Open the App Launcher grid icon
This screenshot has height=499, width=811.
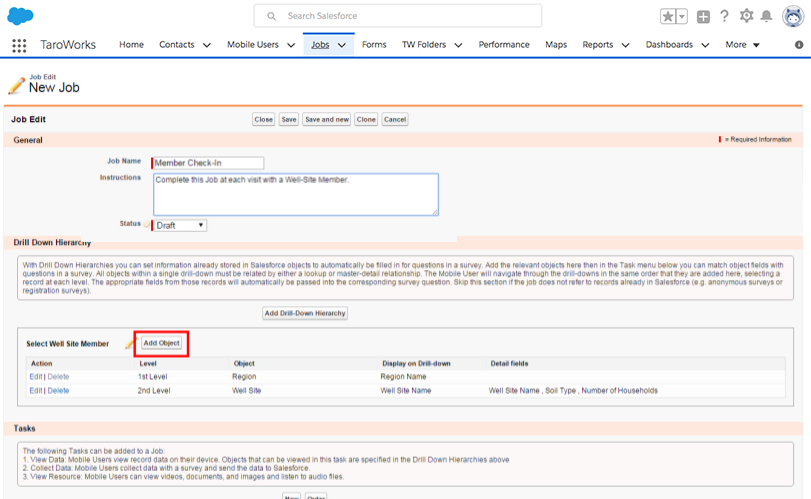pyautogui.click(x=19, y=45)
